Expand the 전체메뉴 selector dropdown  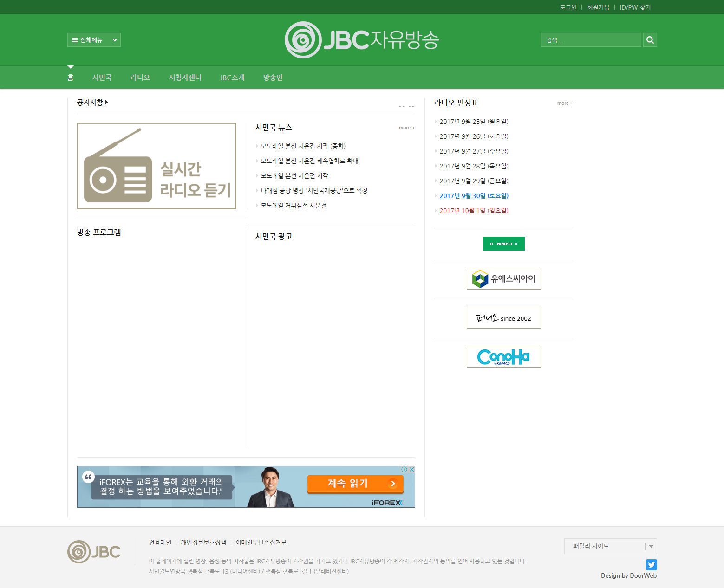114,39
